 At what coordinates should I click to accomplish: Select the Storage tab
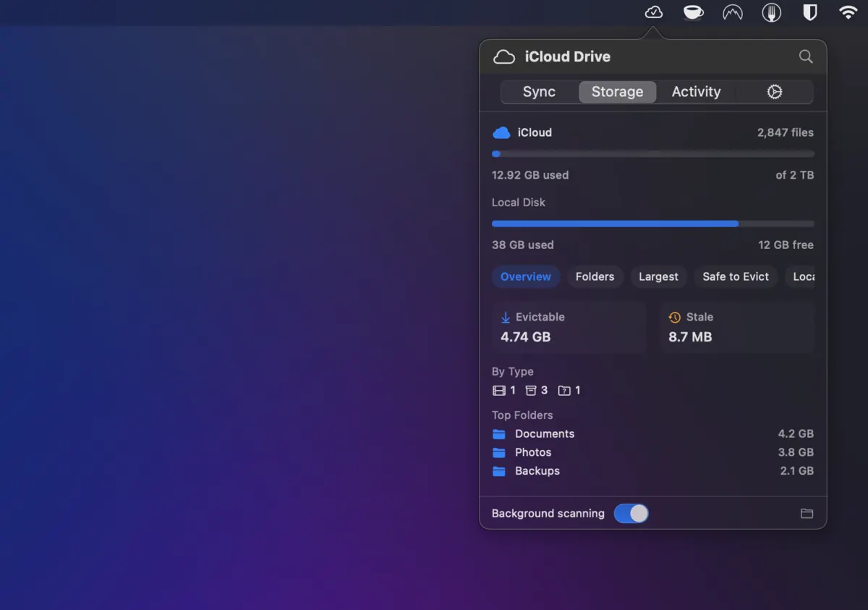tap(618, 92)
